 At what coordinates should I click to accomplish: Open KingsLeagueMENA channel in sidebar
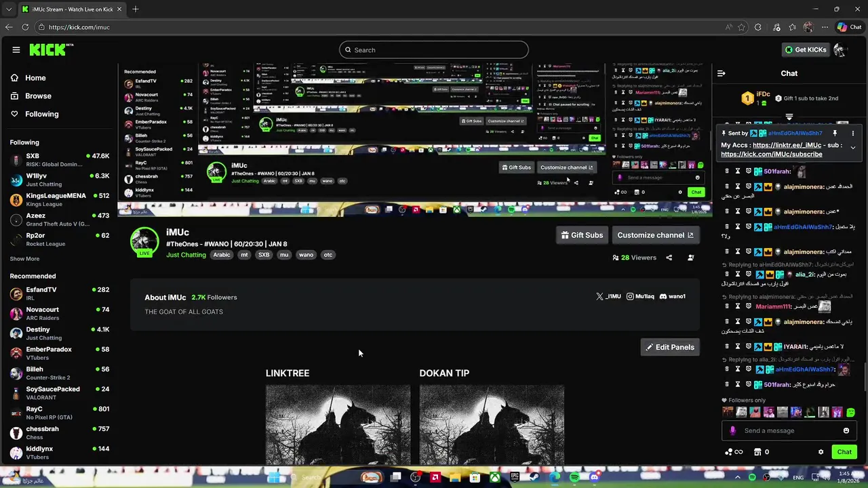[x=60, y=199]
